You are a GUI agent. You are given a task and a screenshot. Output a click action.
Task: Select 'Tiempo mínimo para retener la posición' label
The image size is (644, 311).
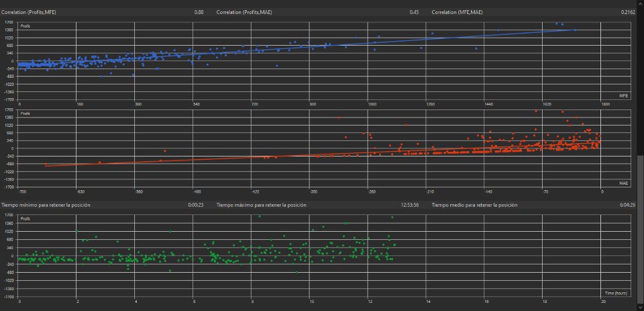[x=46, y=205]
